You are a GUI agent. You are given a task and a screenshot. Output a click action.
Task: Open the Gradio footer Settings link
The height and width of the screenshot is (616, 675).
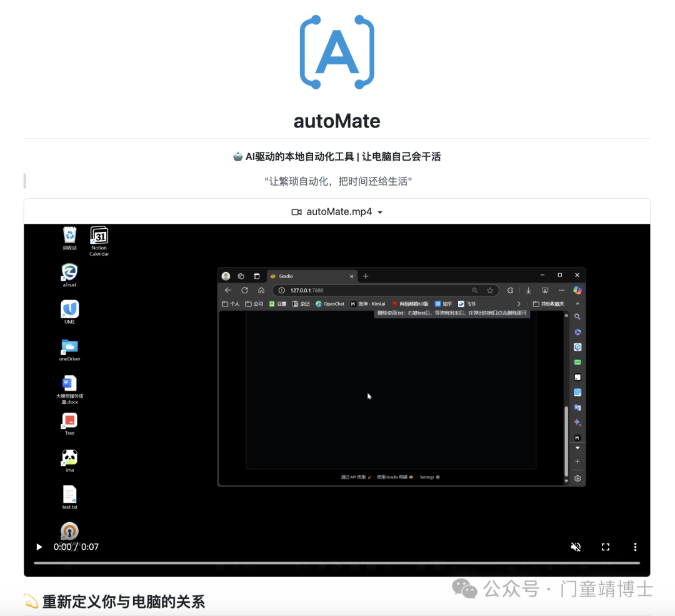click(429, 477)
